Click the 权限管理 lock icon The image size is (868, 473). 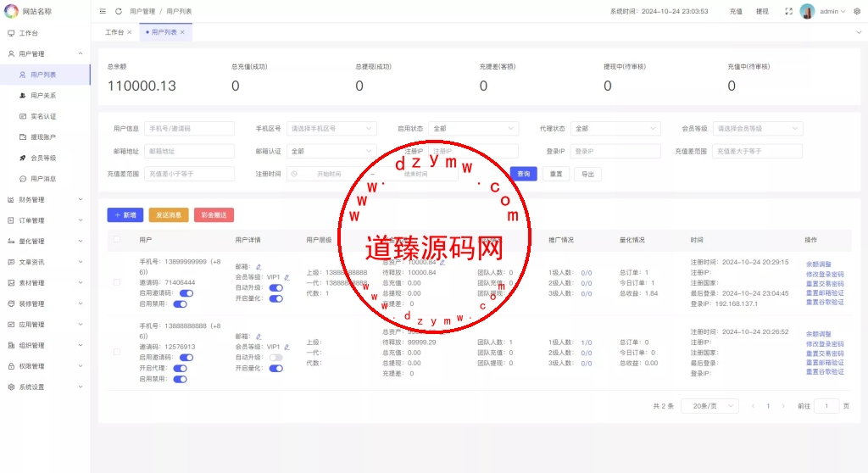tap(11, 366)
